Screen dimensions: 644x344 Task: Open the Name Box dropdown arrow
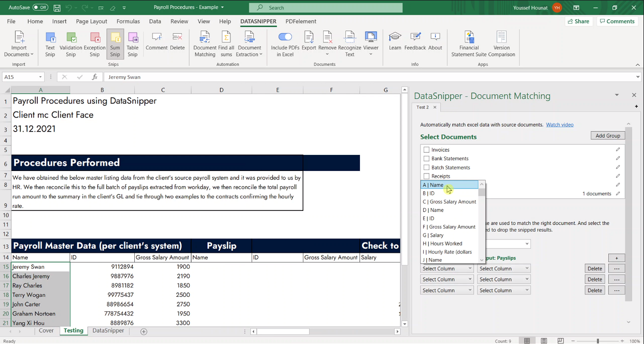tap(40, 77)
